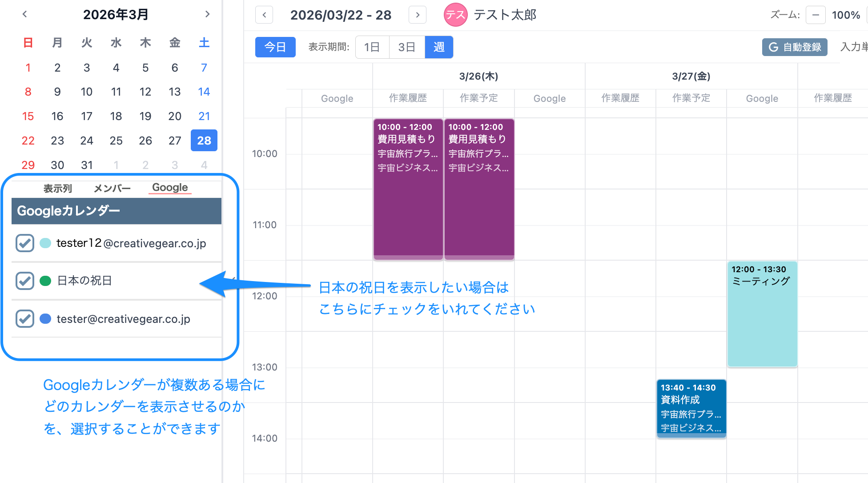Click green color dot for 日本の祝日
Screen dimensions: 868x483
(45, 281)
